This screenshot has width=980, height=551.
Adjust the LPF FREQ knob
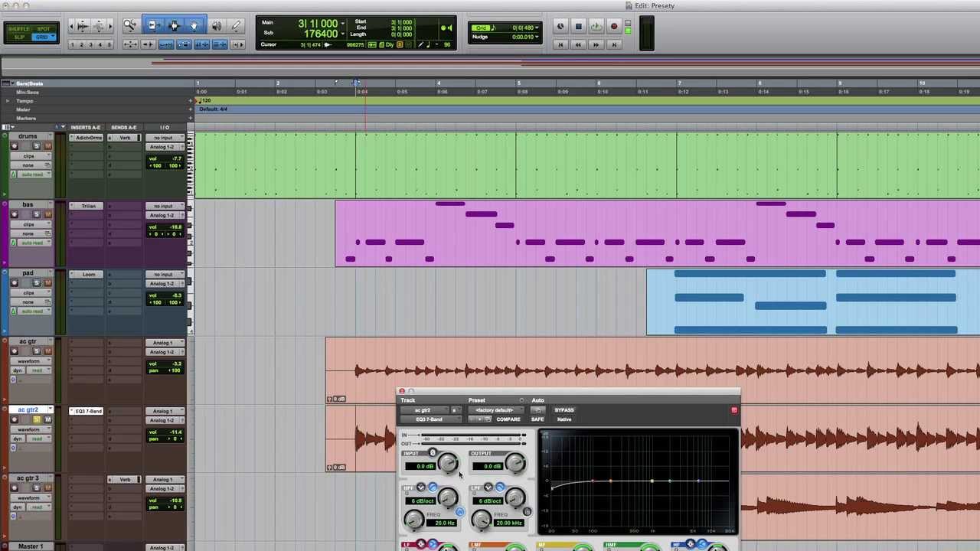[x=481, y=520]
